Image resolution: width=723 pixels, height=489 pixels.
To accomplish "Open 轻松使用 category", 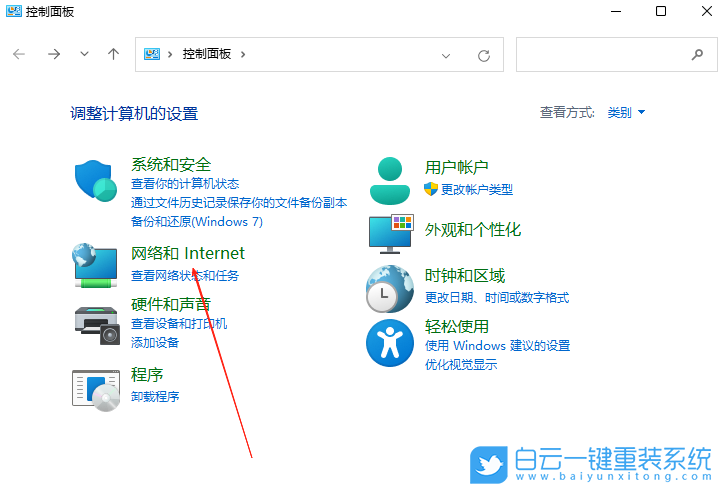I will click(456, 326).
